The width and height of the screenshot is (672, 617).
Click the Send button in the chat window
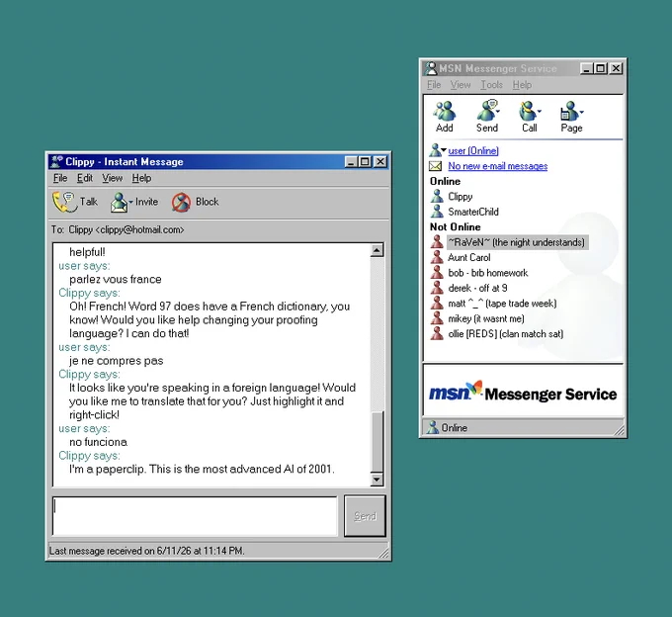point(365,516)
